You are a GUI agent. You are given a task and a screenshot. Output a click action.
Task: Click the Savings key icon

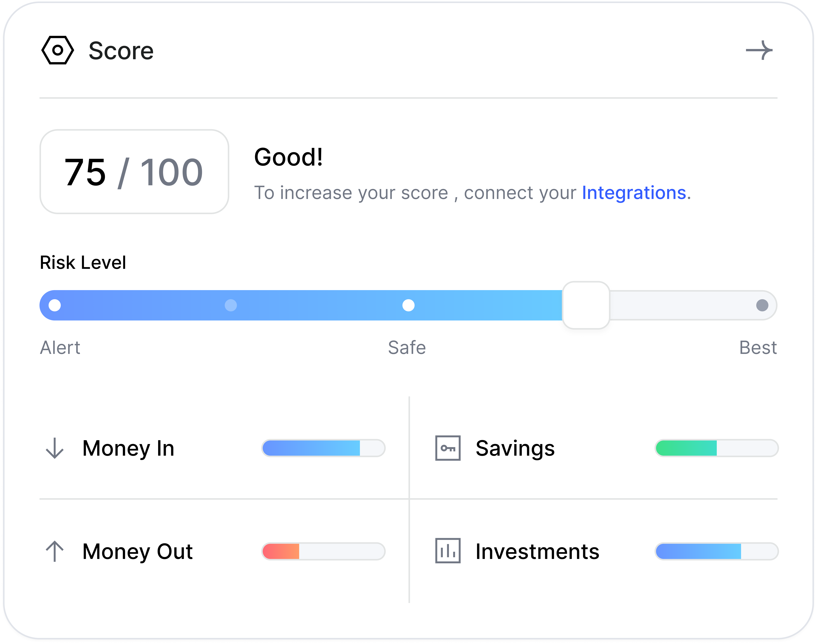coord(448,448)
